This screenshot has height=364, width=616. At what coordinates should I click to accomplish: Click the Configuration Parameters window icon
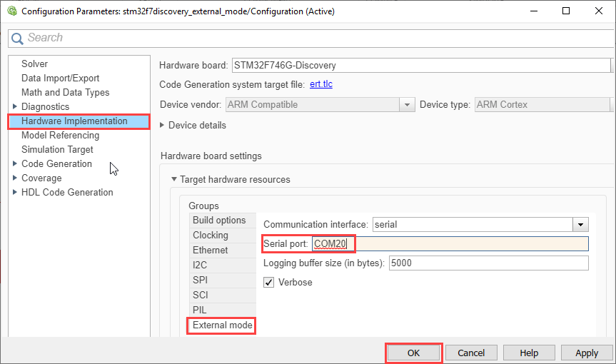coord(11,11)
